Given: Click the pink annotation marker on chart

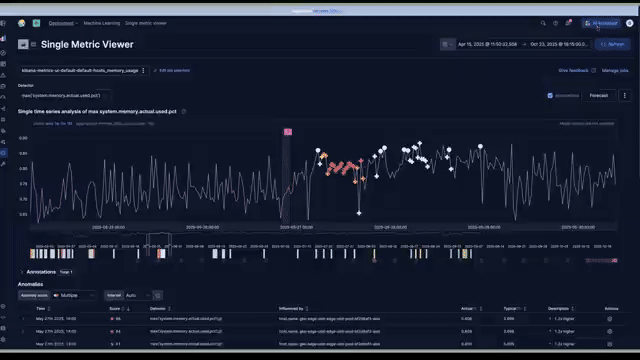Looking at the screenshot, I should [x=288, y=132].
